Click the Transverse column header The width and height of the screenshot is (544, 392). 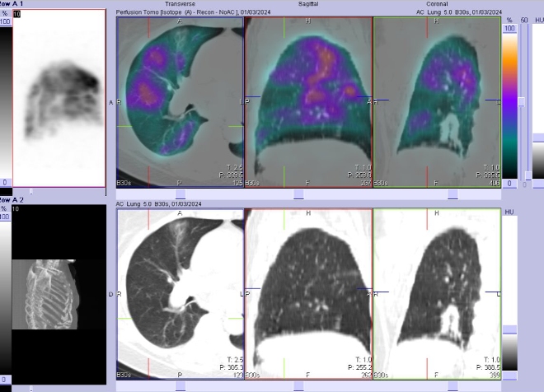coord(180,4)
